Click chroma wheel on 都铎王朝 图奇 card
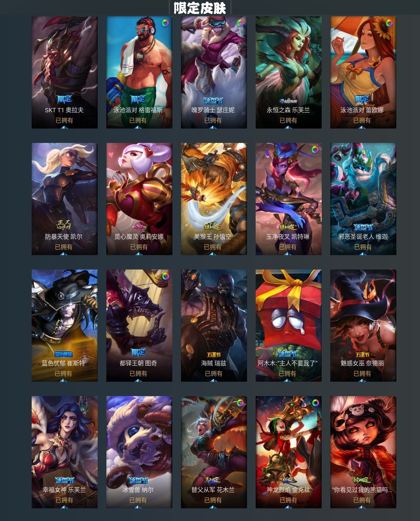The image size is (420, 521). (x=165, y=276)
